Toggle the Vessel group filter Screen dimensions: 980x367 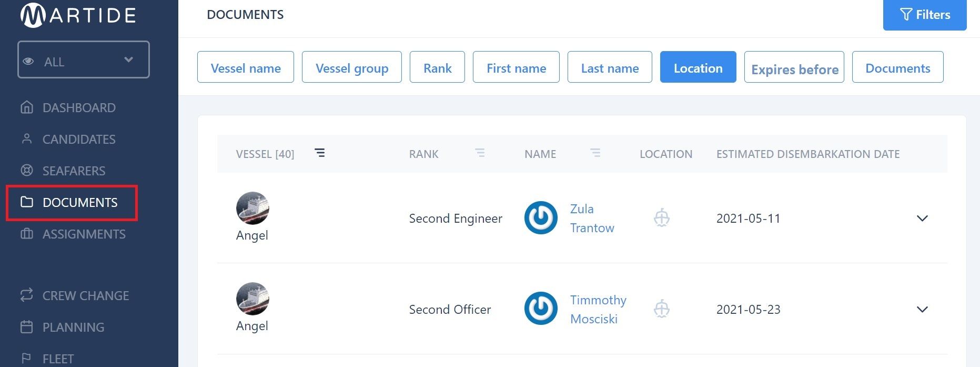click(x=352, y=67)
